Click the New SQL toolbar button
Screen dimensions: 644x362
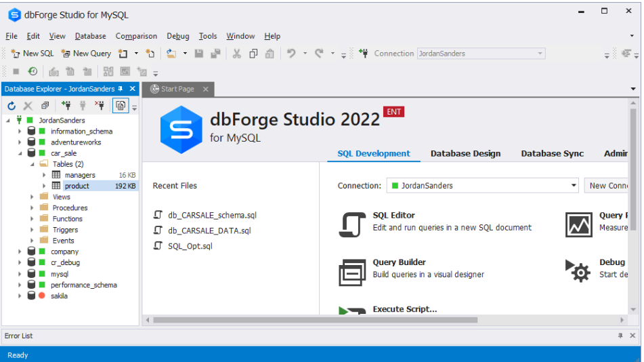click(32, 54)
